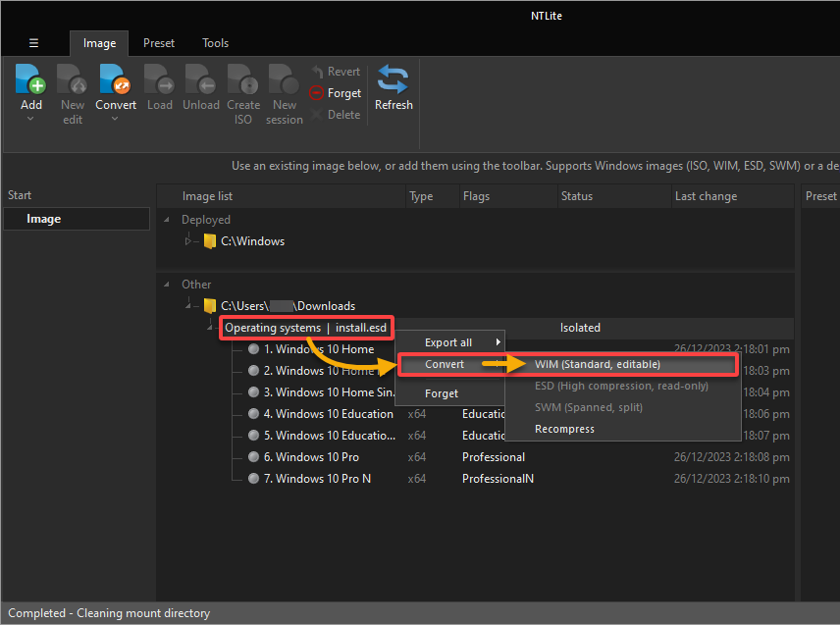Select the C:\Windows deployed image
Image resolution: width=840 pixels, height=625 pixels.
click(252, 241)
